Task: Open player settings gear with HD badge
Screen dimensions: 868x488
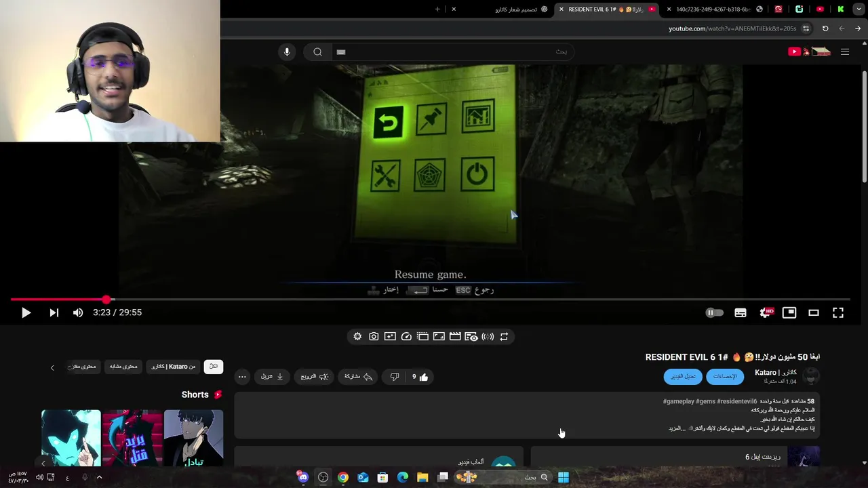Action: 766,312
